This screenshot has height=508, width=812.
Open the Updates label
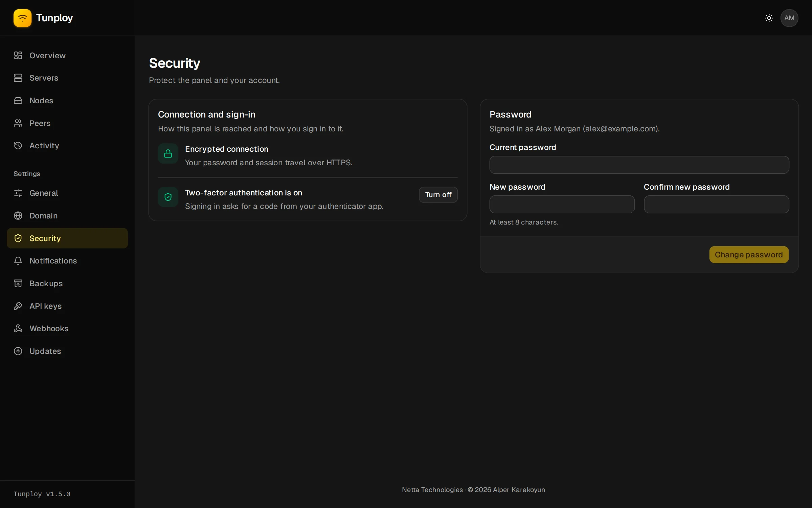45,351
